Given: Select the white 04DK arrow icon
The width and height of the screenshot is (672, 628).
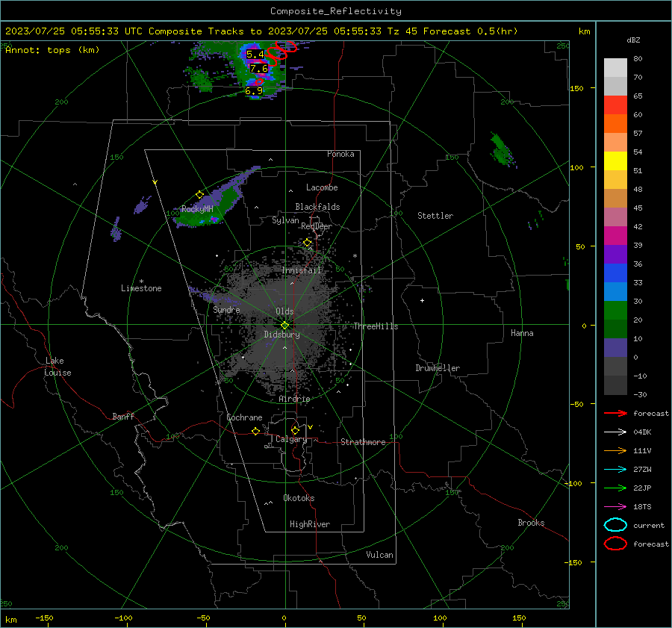Looking at the screenshot, I should 615,432.
